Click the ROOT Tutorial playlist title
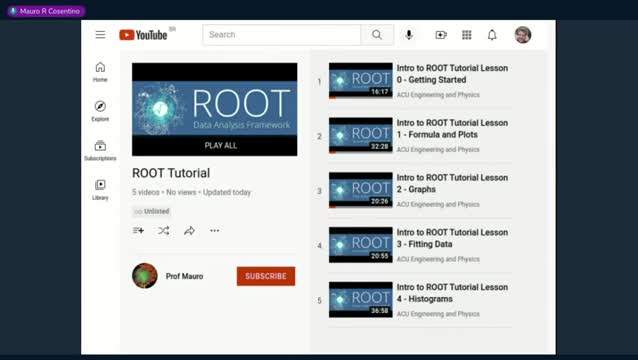The width and height of the screenshot is (638, 360). (x=171, y=173)
